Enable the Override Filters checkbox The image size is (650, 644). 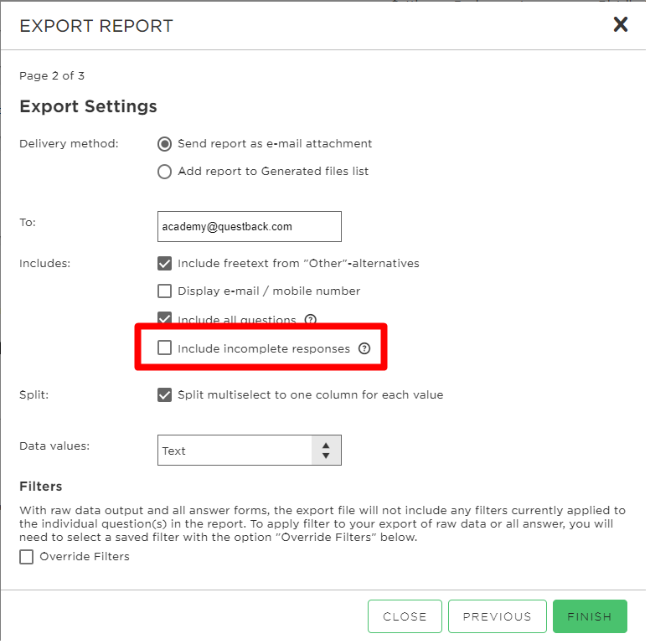(27, 557)
